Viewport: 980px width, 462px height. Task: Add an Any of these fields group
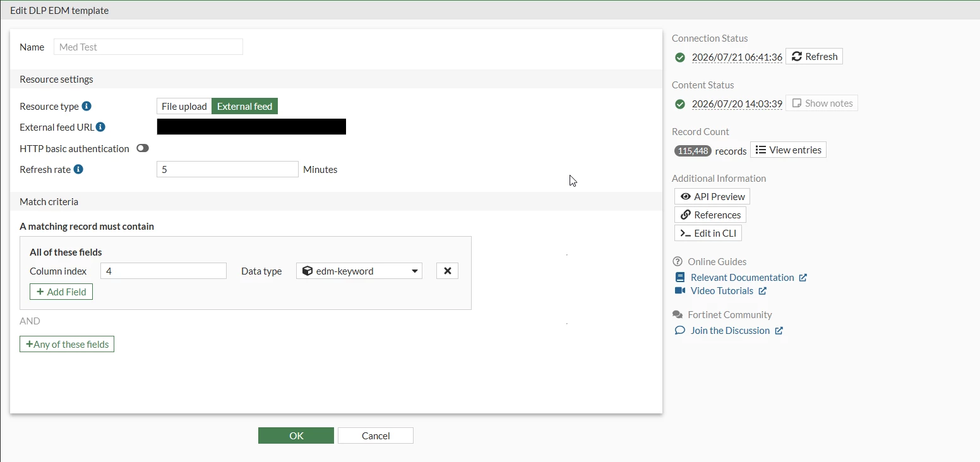click(x=67, y=344)
